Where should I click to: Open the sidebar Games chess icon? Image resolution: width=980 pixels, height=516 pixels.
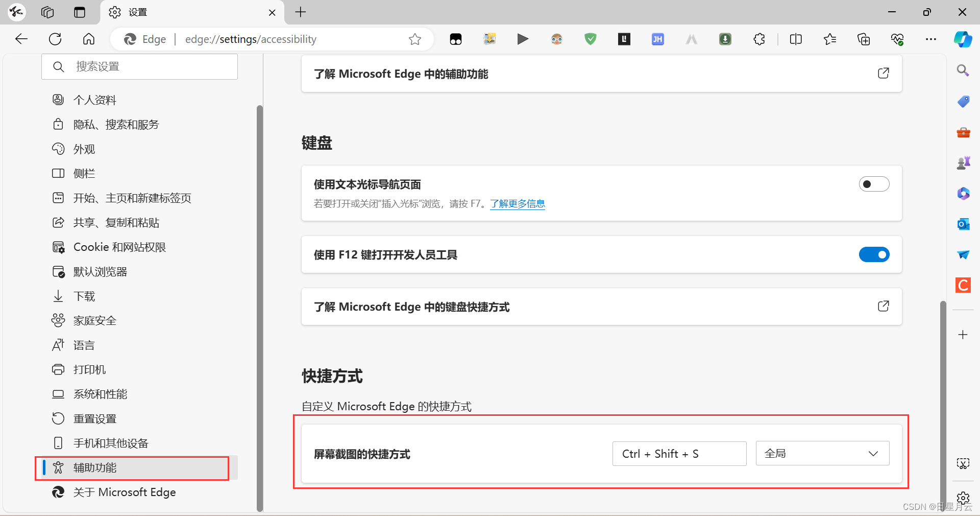click(x=963, y=163)
